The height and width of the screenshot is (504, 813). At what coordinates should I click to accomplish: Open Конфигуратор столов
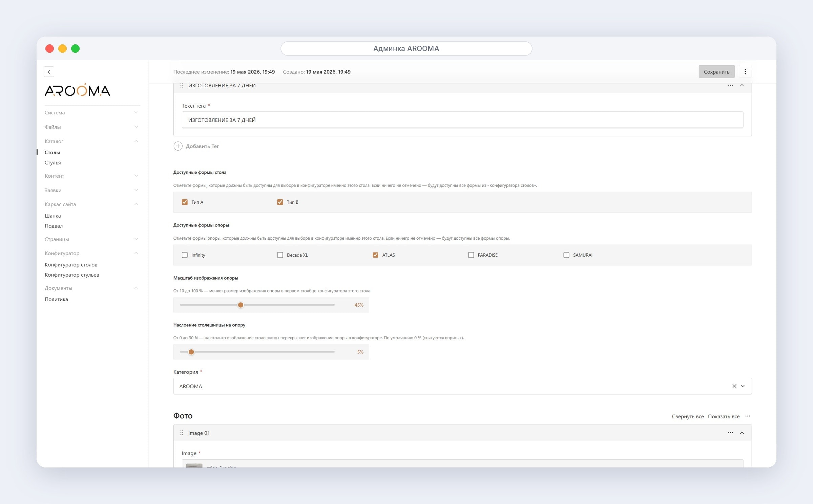71,265
